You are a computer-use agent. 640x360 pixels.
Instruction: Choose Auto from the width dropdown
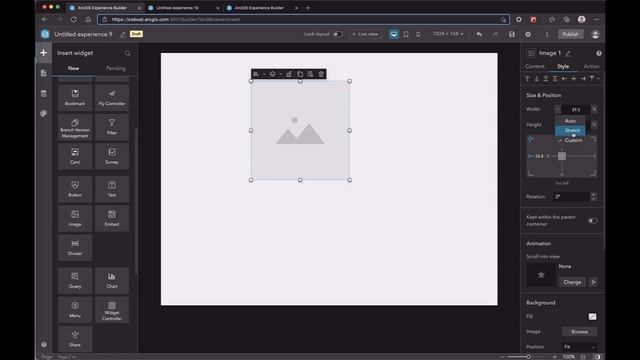(570, 121)
